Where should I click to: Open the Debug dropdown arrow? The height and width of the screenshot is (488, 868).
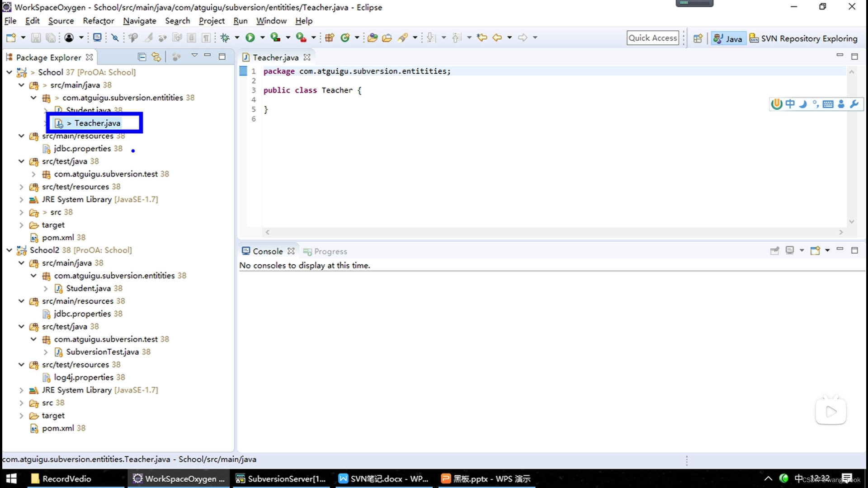237,38
